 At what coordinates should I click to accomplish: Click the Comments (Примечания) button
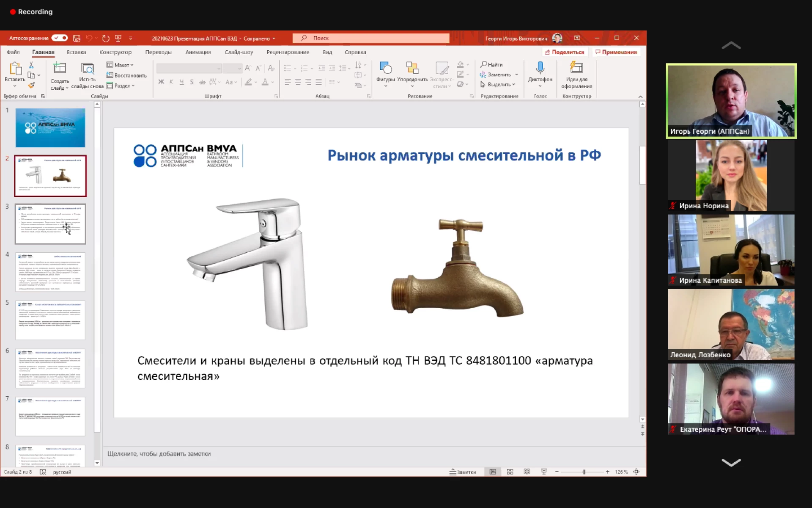(x=616, y=52)
